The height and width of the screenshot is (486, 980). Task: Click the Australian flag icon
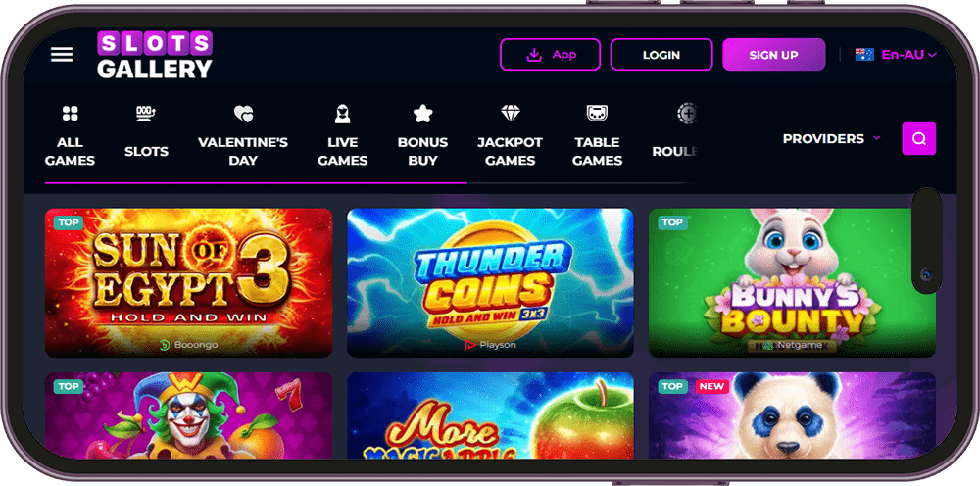pyautogui.click(x=864, y=54)
